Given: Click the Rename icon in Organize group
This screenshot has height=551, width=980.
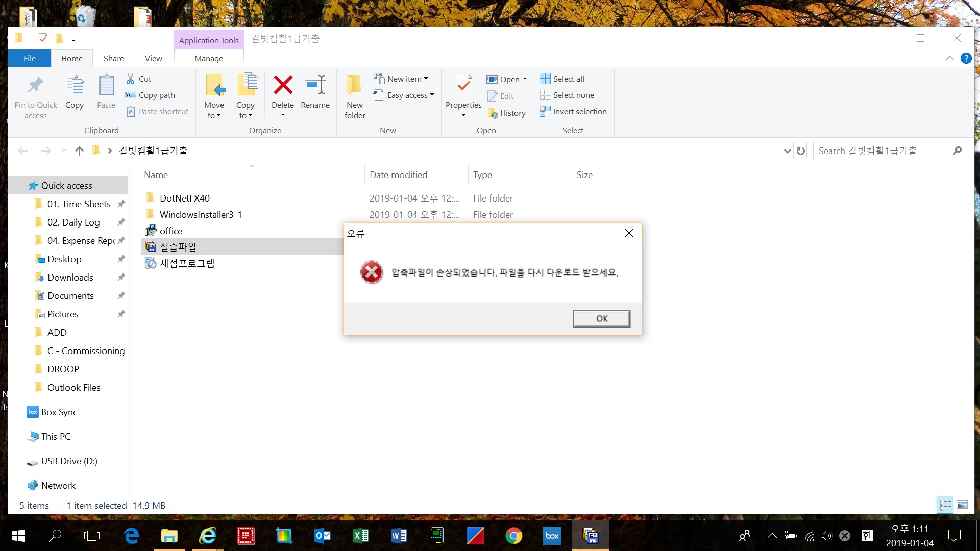Looking at the screenshot, I should pos(315,85).
